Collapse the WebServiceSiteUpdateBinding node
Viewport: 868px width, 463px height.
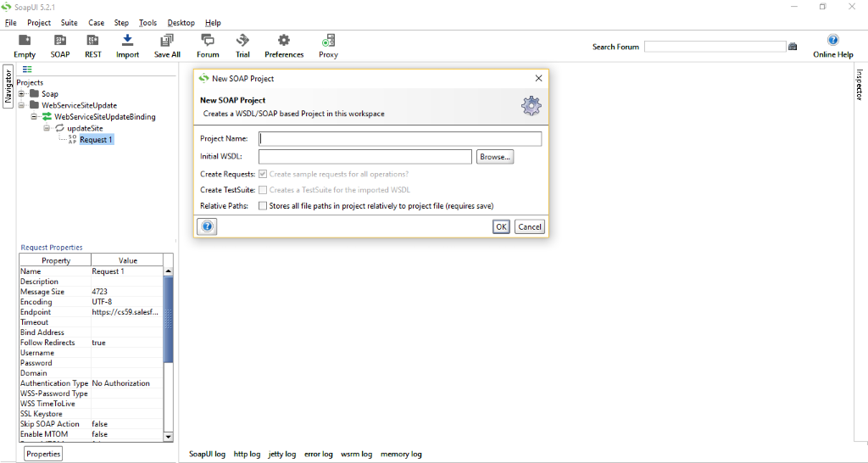click(x=34, y=117)
